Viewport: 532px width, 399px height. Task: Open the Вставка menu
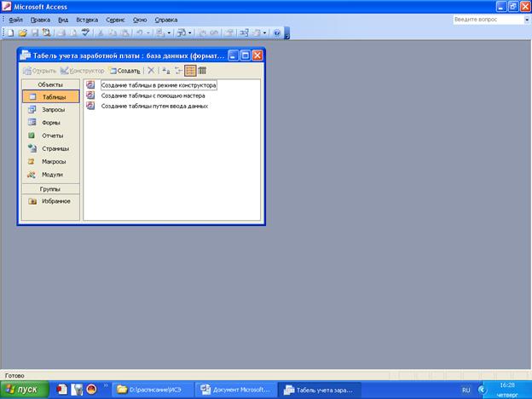87,20
